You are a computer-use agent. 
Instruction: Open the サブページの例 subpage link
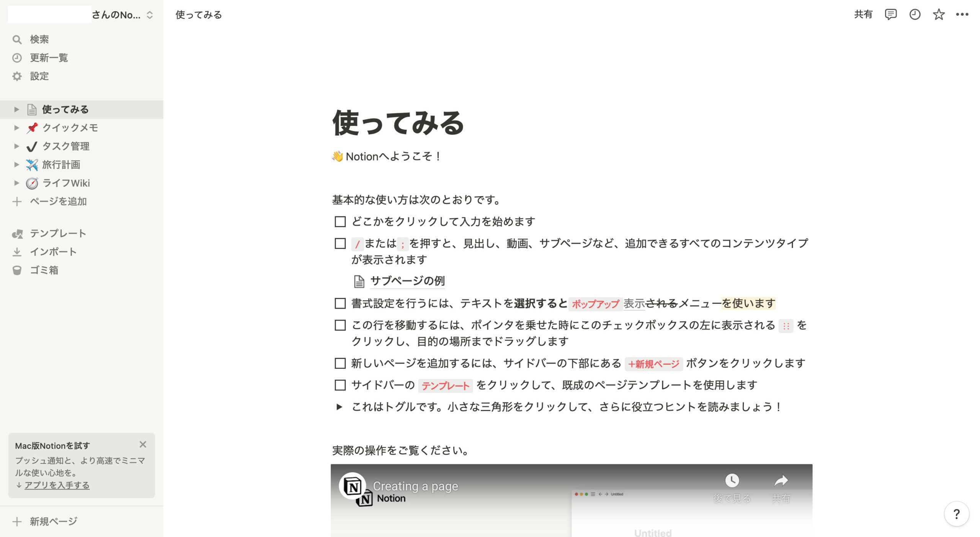pos(407,281)
